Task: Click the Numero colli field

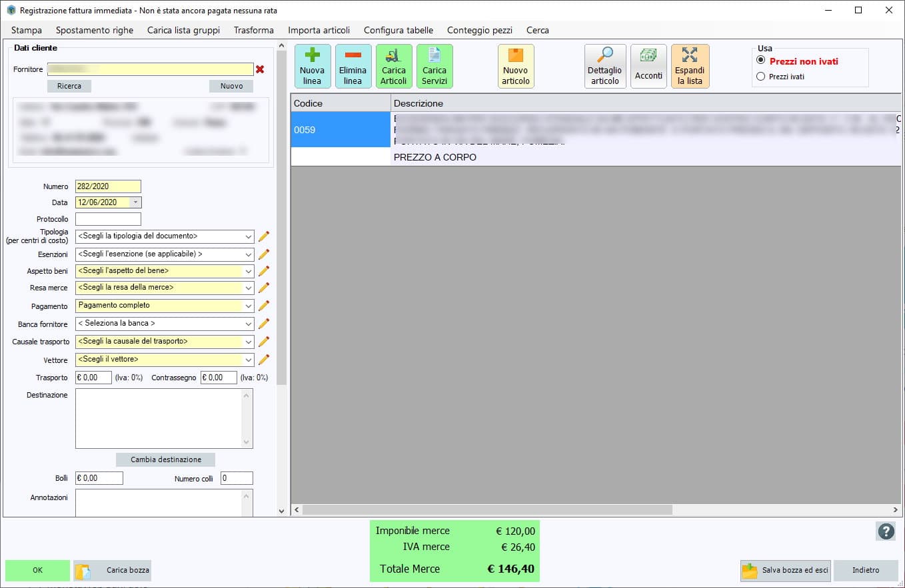Action: click(x=237, y=478)
